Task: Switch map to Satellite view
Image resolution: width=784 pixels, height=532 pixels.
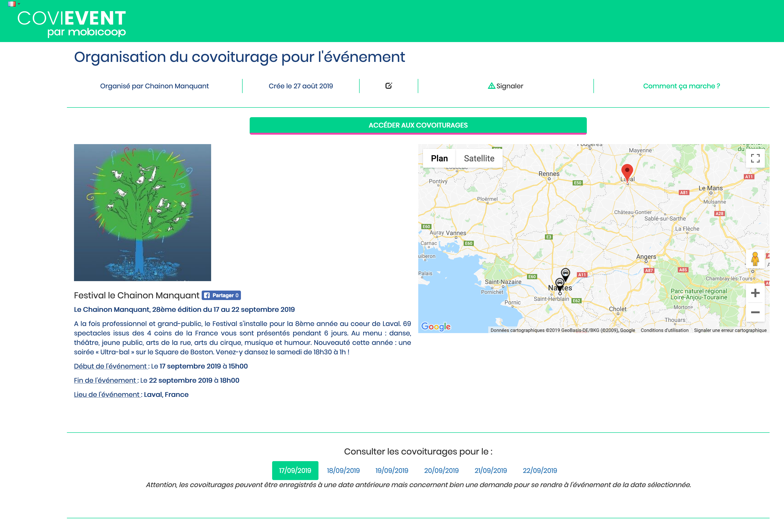Action: 479,159
